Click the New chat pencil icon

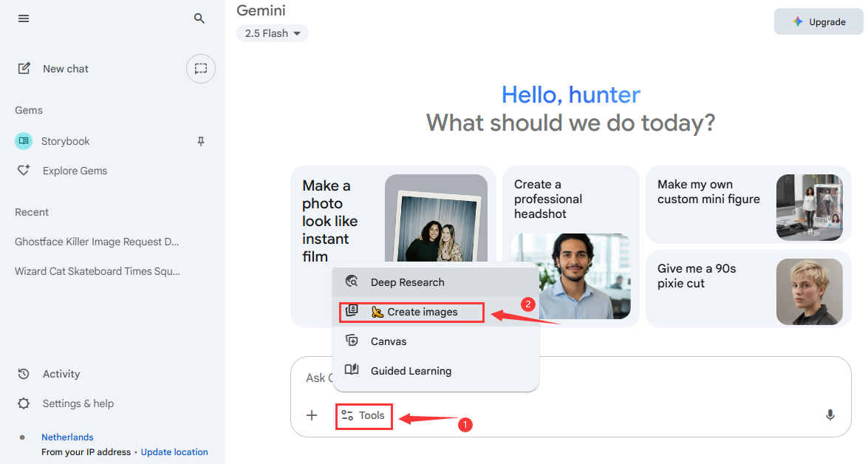pos(24,69)
